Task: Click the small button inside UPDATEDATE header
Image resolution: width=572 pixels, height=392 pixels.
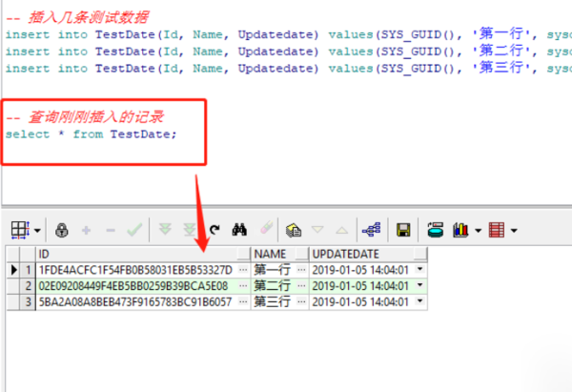Action: click(420, 253)
